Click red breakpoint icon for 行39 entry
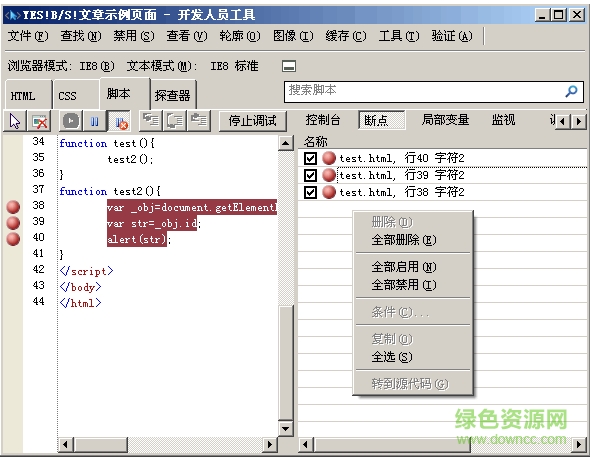This screenshot has height=458, width=590. pyautogui.click(x=329, y=175)
